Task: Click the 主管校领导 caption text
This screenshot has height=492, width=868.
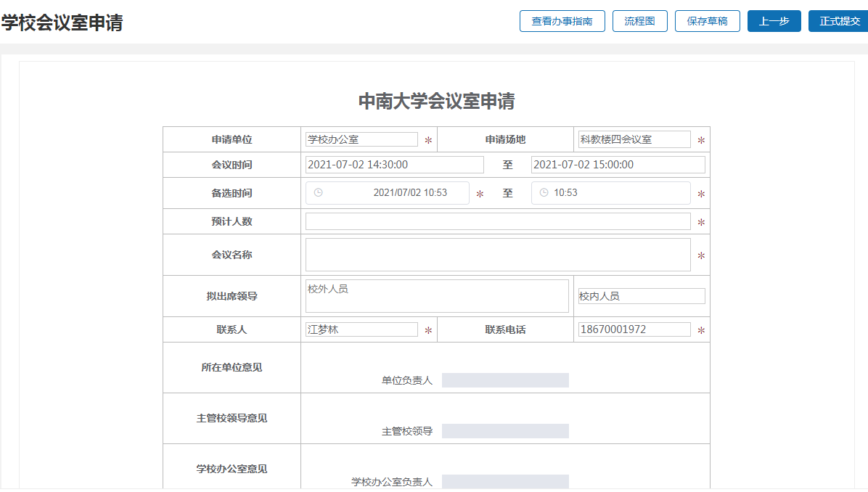Action: coord(407,431)
